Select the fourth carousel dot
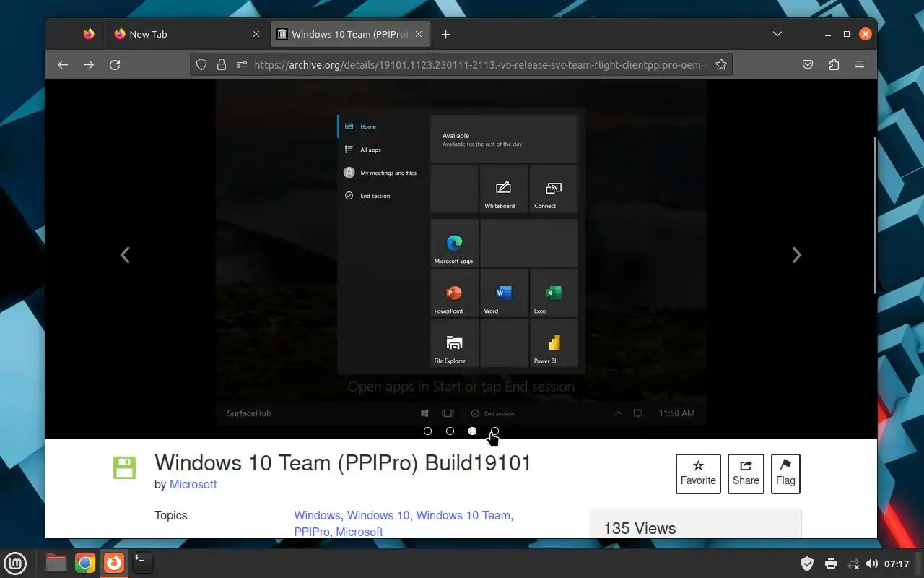 494,431
